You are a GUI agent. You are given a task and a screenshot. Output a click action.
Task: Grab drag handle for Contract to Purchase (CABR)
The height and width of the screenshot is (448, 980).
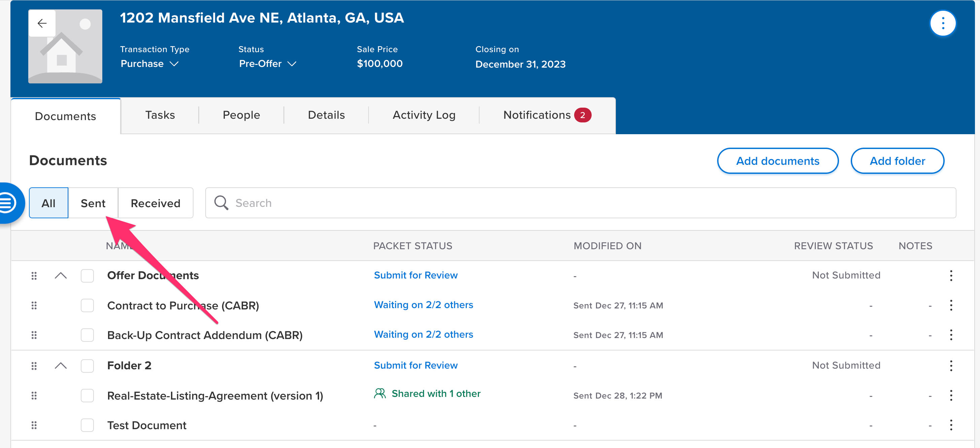(34, 305)
